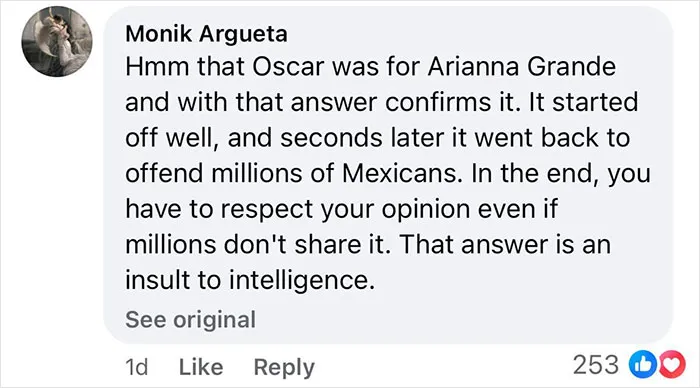View the 253 reactions count
Screen dimensions: 700x388
click(x=596, y=365)
